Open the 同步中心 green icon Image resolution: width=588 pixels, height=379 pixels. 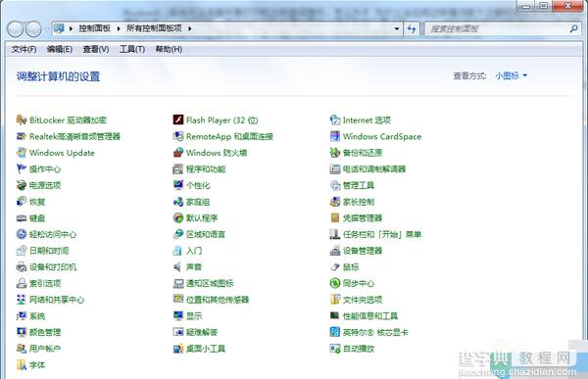coord(335,283)
